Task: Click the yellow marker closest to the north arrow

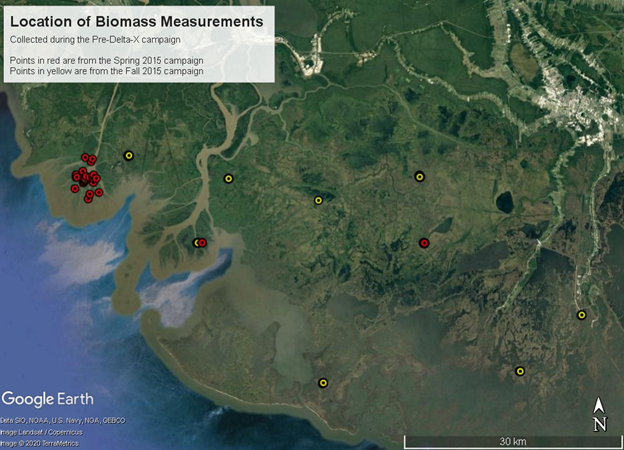Action: point(520,371)
